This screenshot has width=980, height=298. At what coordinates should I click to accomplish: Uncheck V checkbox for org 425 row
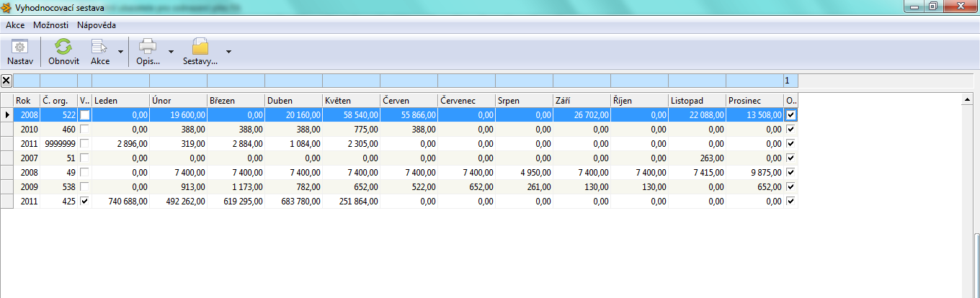(85, 202)
